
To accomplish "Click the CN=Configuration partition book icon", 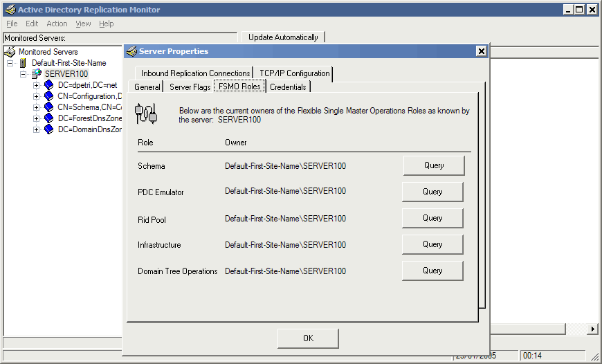I will coord(48,96).
